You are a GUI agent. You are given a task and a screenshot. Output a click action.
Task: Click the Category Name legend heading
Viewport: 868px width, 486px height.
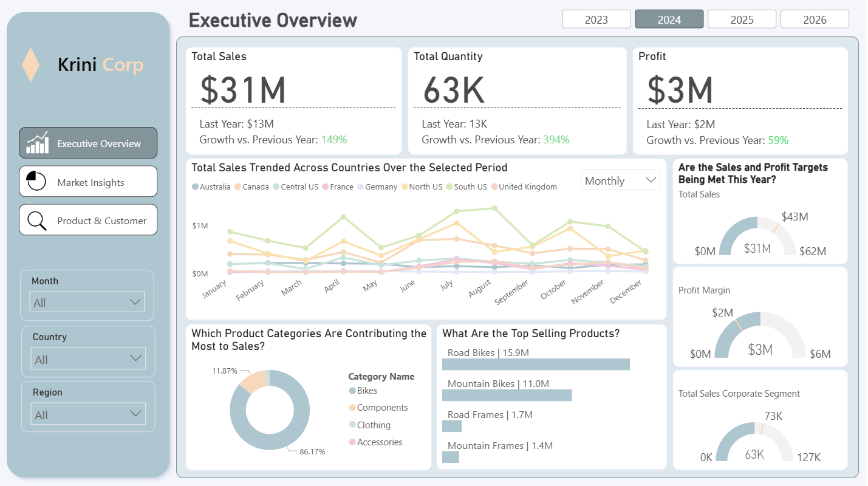click(x=381, y=376)
